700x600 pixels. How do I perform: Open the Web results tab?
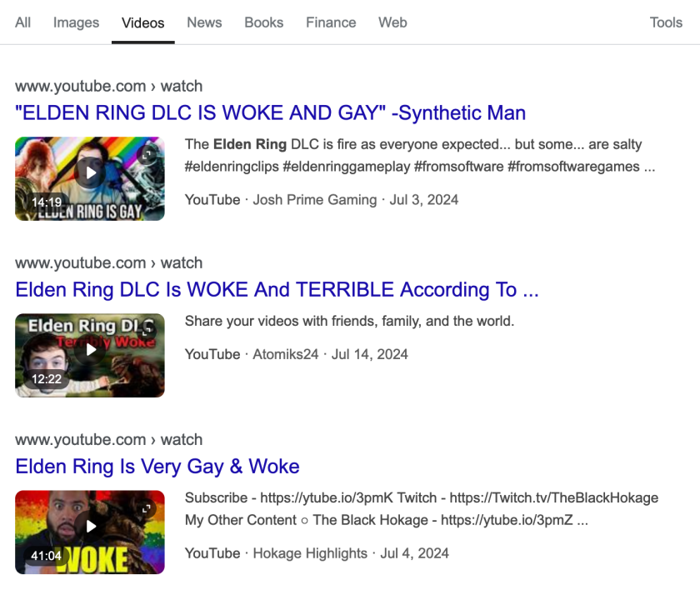392,22
